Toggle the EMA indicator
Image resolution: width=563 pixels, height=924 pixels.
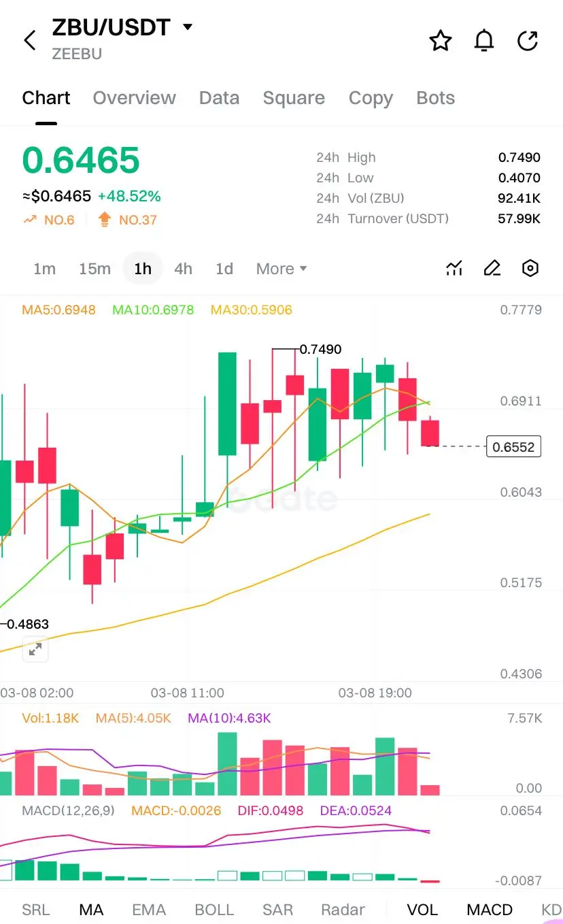(149, 910)
